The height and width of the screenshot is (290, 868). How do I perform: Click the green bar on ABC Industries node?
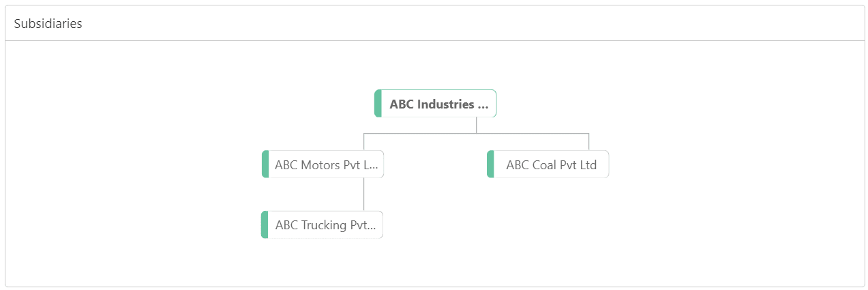click(378, 104)
